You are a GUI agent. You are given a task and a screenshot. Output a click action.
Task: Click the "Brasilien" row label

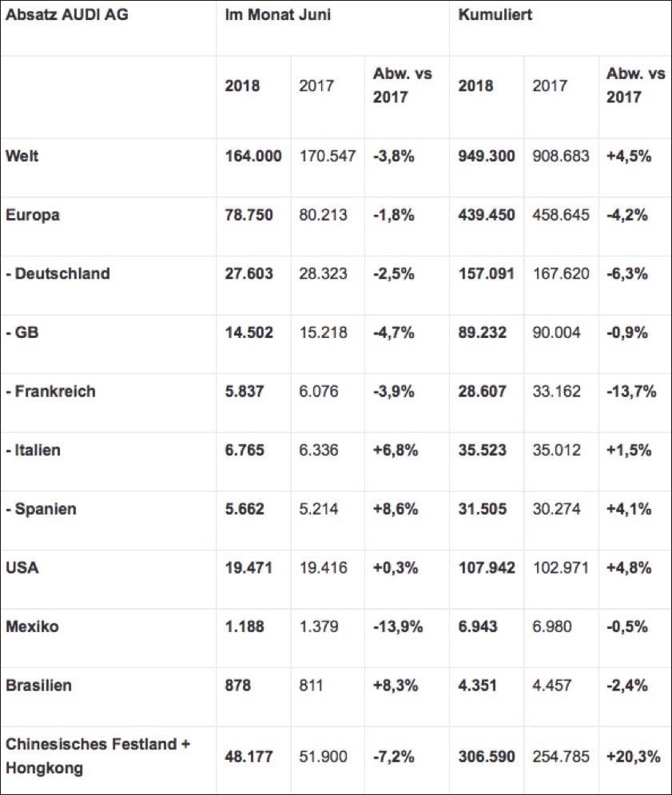point(39,686)
